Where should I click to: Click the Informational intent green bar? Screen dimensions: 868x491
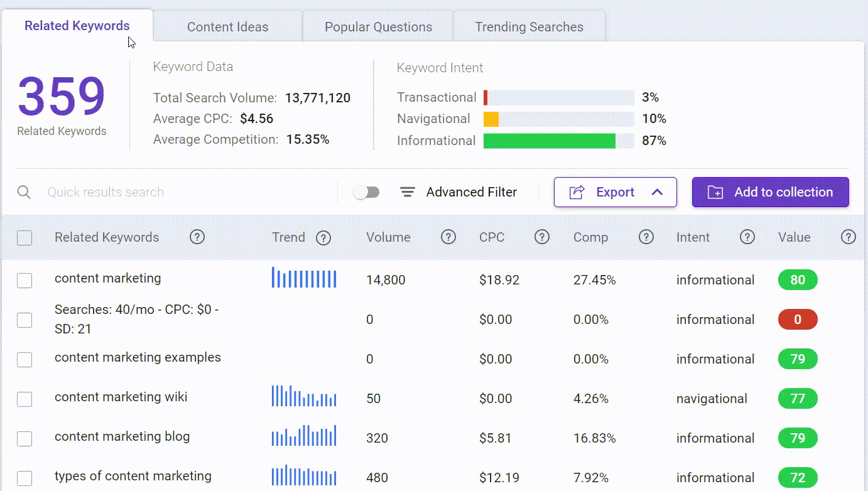point(550,141)
